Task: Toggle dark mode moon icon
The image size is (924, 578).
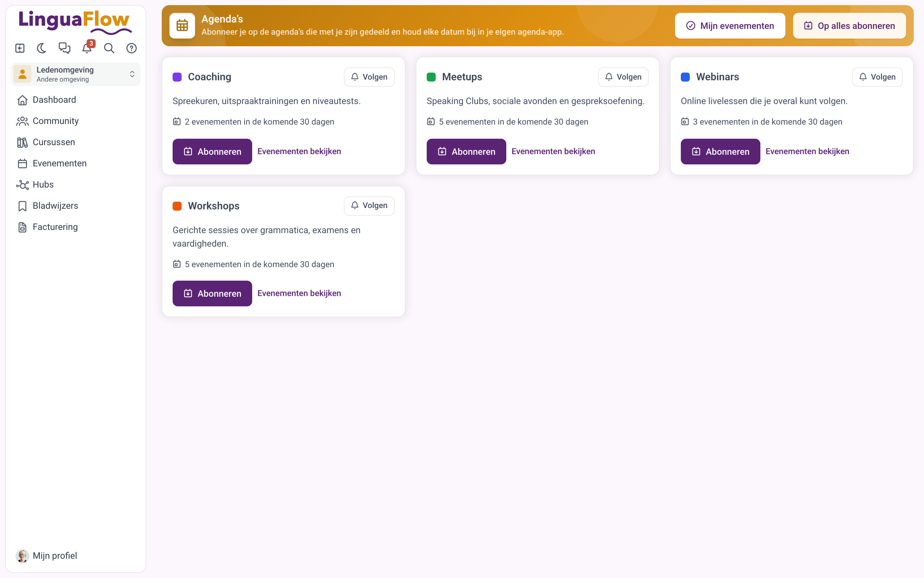Action: coord(42,48)
